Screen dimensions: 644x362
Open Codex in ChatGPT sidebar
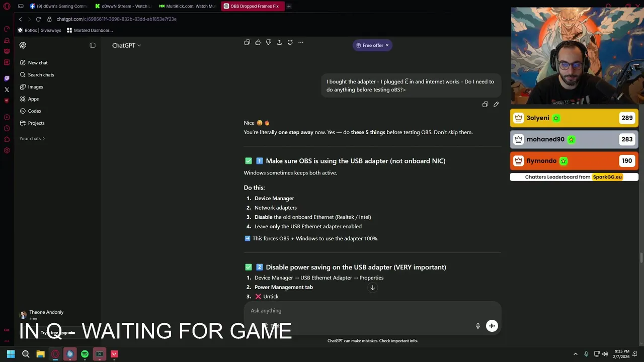(x=30, y=111)
